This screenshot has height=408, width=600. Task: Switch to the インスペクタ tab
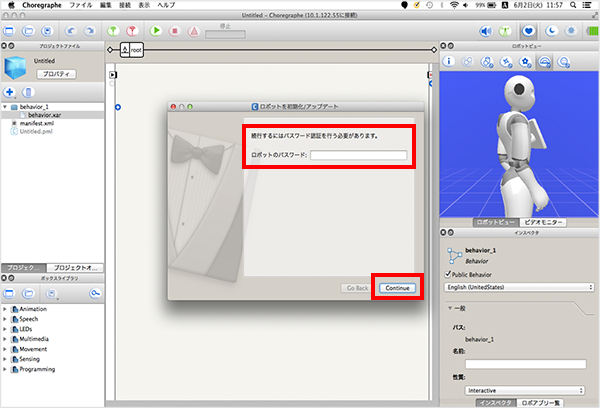pyautogui.click(x=496, y=403)
